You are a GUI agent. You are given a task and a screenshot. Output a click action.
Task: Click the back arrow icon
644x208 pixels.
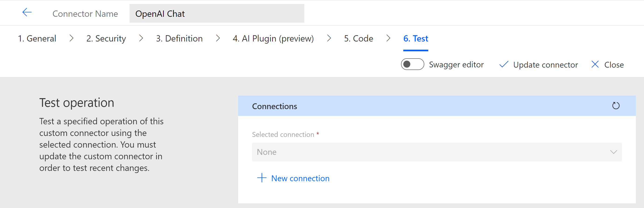click(27, 12)
